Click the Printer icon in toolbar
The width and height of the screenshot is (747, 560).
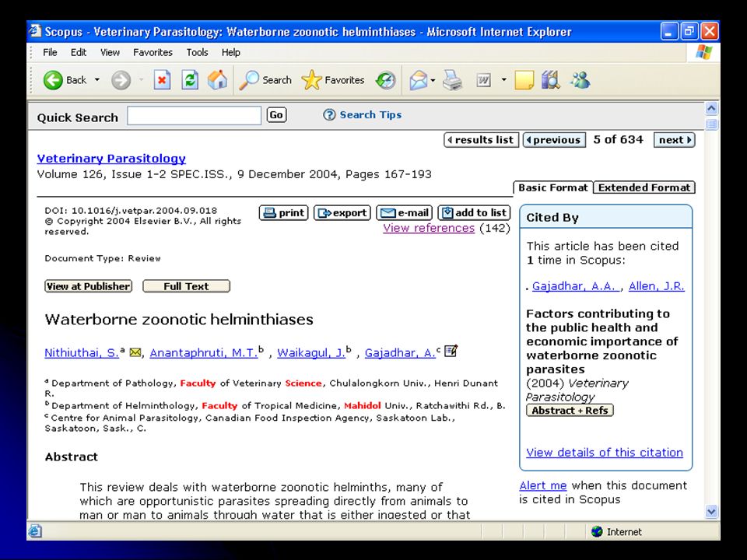452,80
